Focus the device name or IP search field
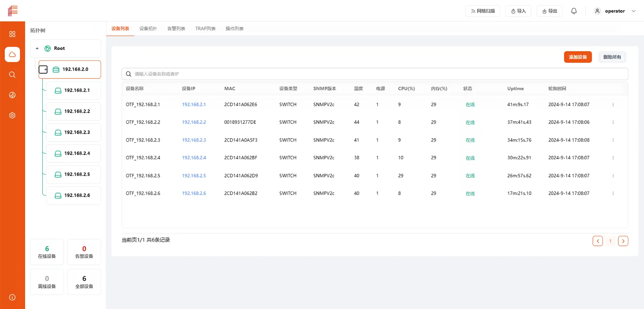Screen dimensions: 644x309 pos(375,74)
